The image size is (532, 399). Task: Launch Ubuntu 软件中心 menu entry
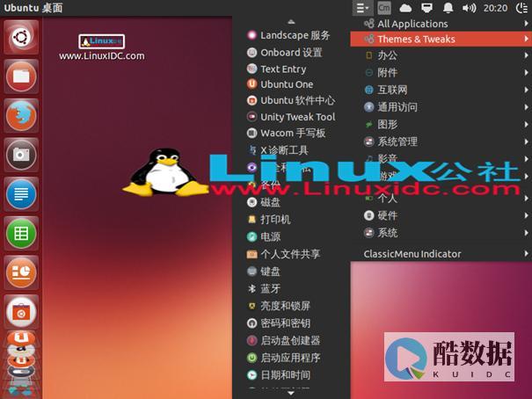click(291, 100)
